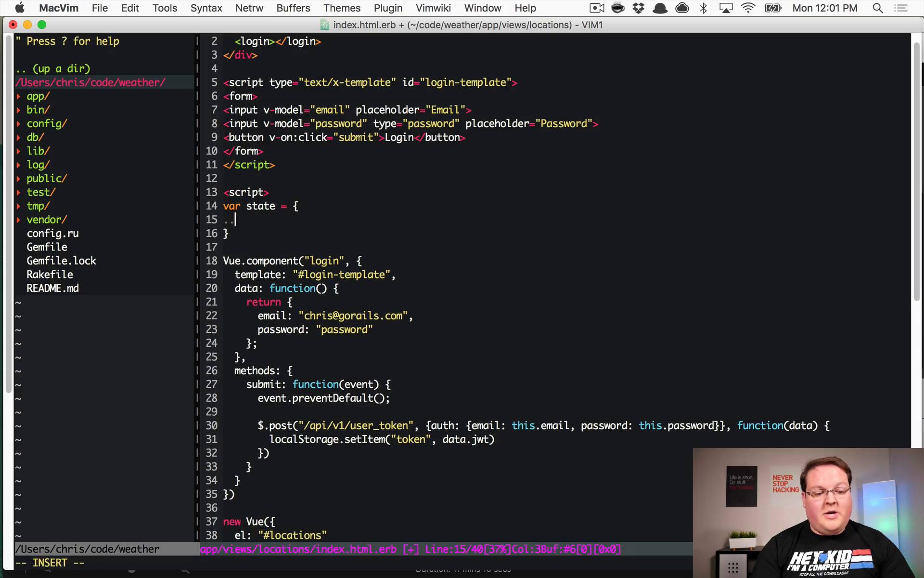Click the left sidebar vertical scrollbar thumb
Viewport: 924px width, 578px height.
point(8,214)
